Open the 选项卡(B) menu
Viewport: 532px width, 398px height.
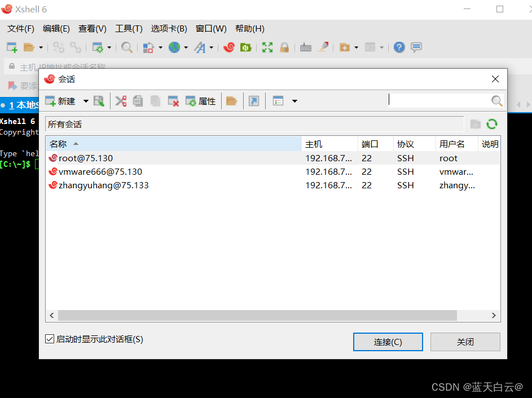pos(169,29)
